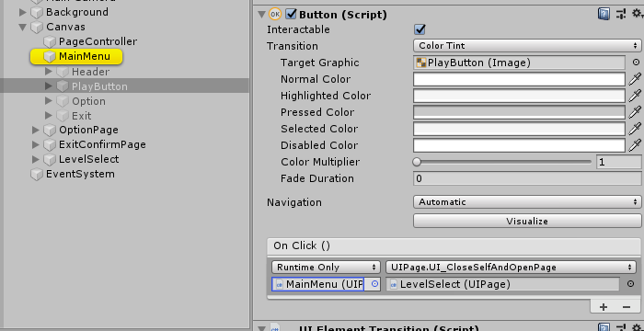Click the Disabled Color swatch
This screenshot has width=644, height=331.
[519, 145]
